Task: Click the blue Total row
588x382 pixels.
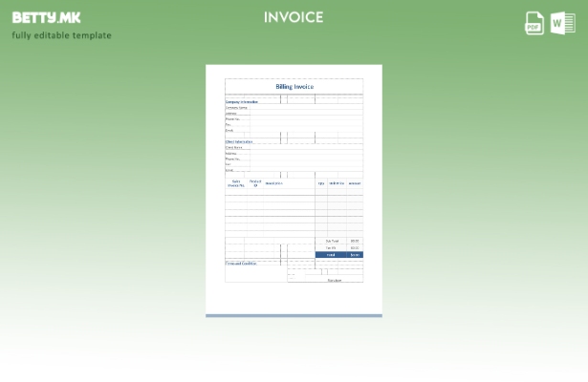Action: coord(338,255)
